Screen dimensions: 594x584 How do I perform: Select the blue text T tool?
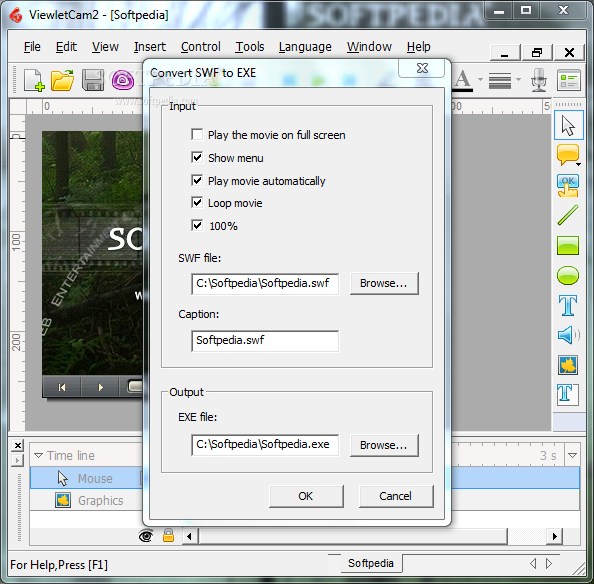[568, 305]
